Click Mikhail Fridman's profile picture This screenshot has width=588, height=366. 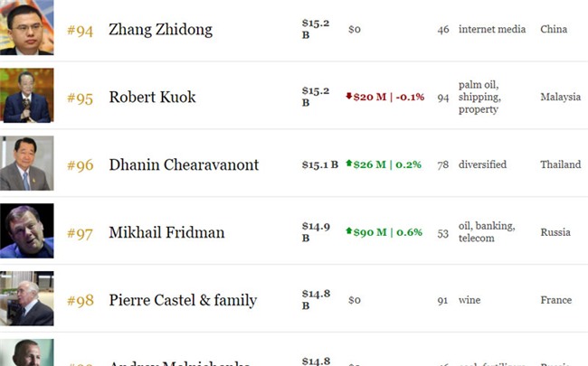26,231
